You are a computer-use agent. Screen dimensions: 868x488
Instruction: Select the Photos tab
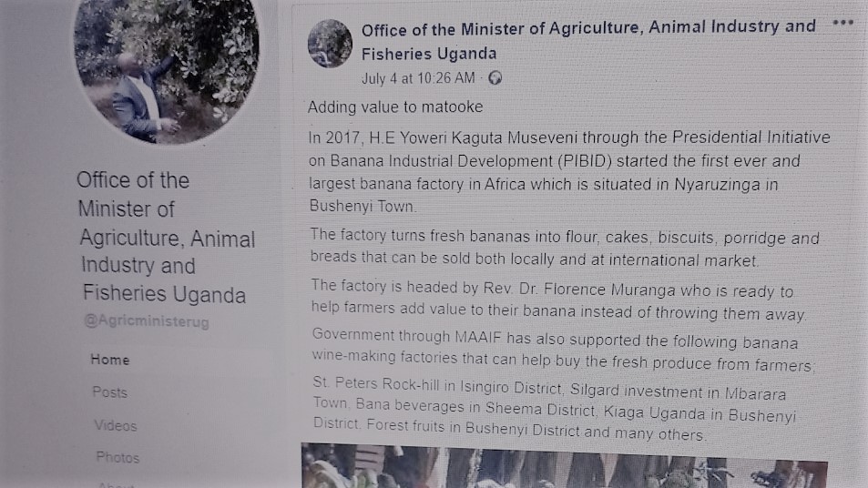[x=117, y=457]
